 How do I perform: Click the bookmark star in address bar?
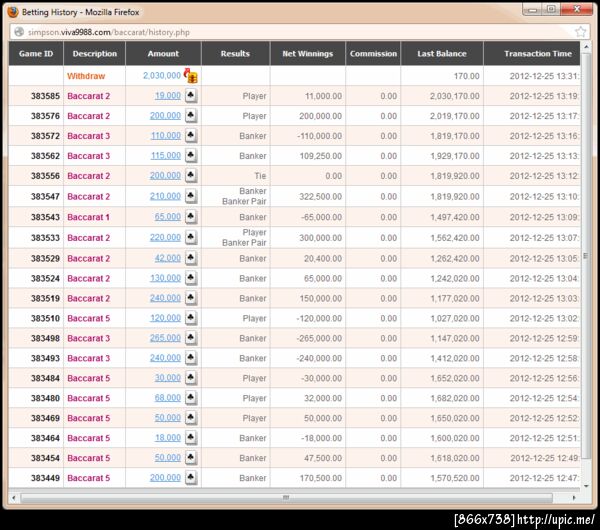point(580,32)
